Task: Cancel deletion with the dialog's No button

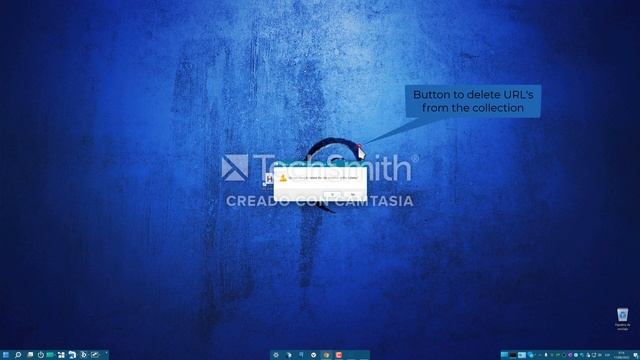Action: click(353, 195)
